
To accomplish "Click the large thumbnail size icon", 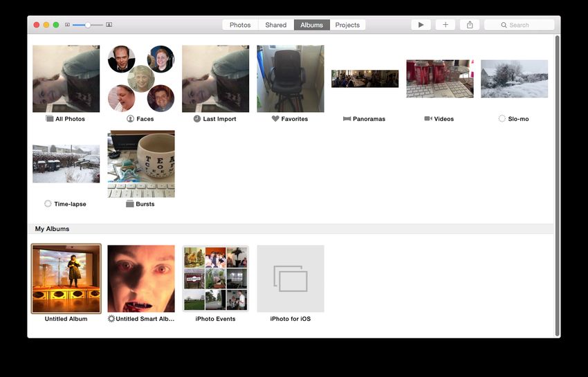I will pyautogui.click(x=109, y=25).
